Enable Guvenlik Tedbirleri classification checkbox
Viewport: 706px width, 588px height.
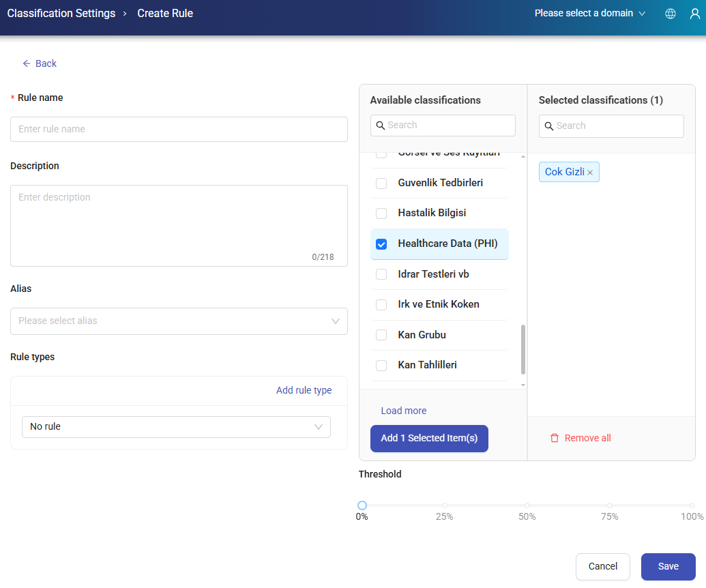(x=381, y=183)
